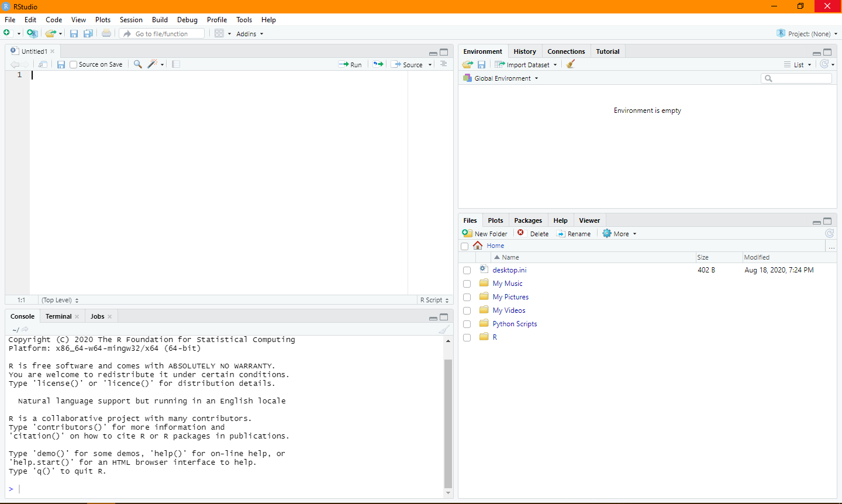Open the More dropdown in Files pane
This screenshot has height=504, width=842.
[x=619, y=233]
